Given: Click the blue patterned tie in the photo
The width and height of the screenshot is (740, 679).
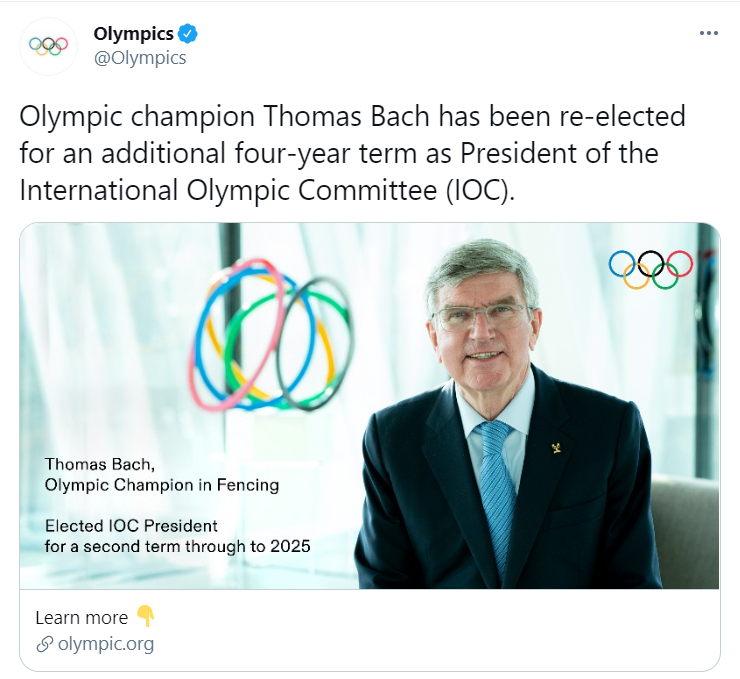Looking at the screenshot, I should coord(497,490).
